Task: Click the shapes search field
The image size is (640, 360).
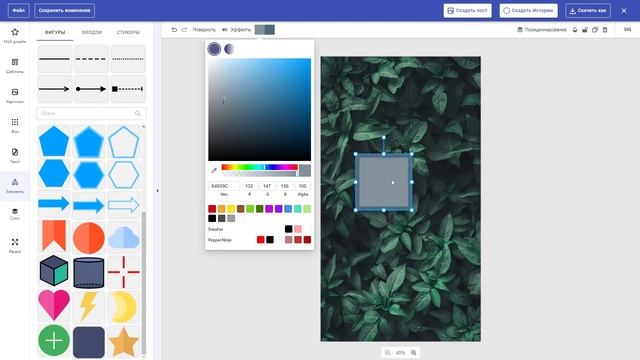Action: click(x=91, y=113)
